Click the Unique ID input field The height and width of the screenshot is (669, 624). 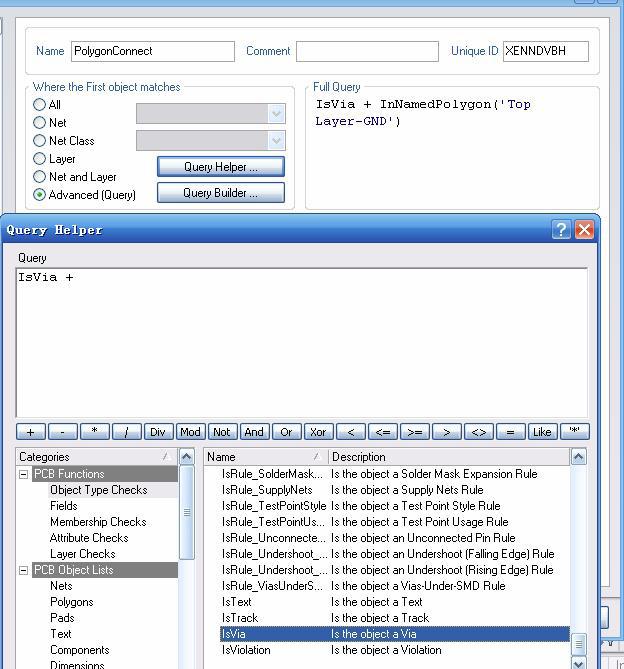click(546, 51)
